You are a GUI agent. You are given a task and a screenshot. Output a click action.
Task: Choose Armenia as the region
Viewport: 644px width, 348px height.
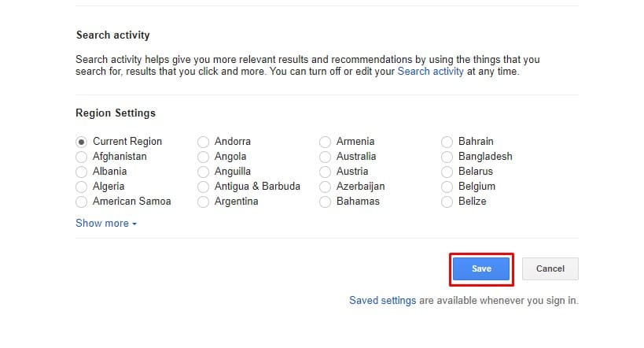[326, 142]
